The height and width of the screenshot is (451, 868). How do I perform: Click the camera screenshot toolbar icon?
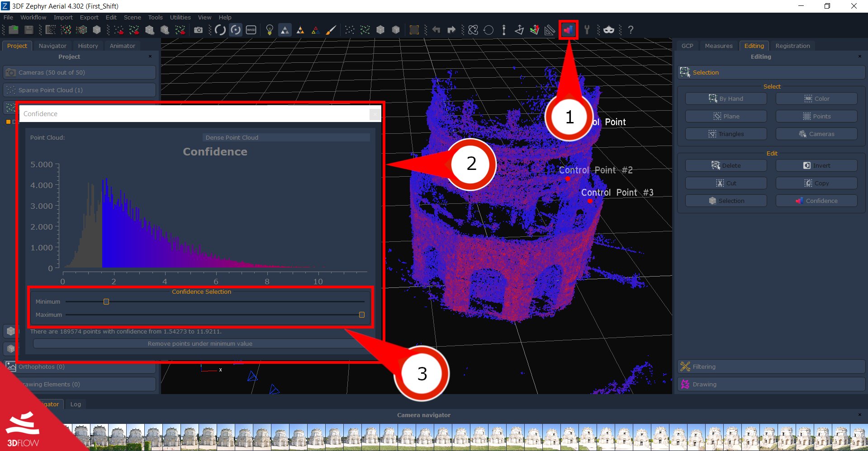coord(198,30)
